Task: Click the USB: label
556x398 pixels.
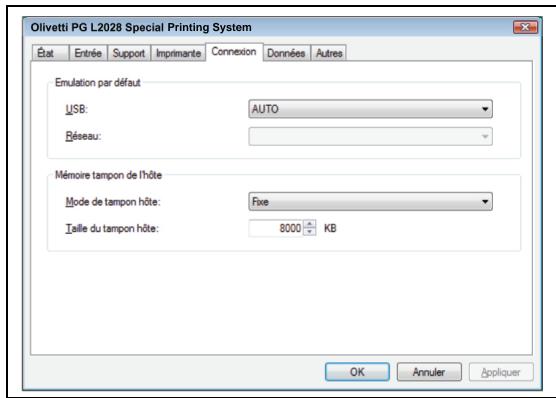Action: point(77,109)
